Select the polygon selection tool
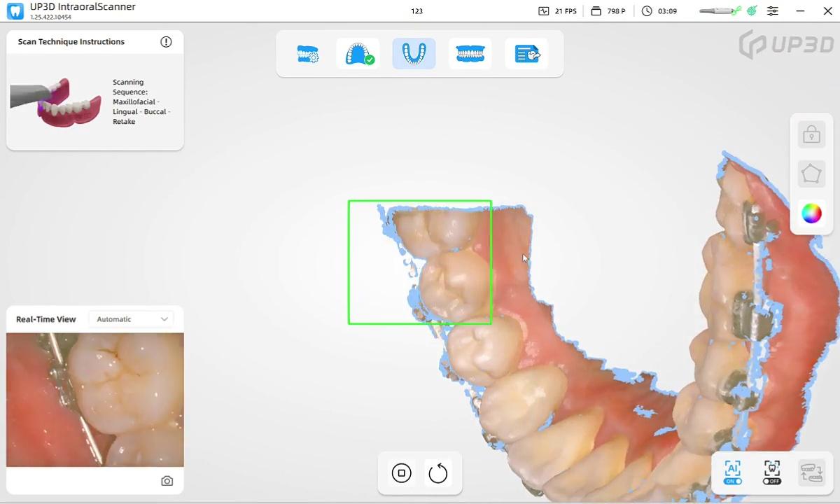This screenshot has width=840, height=504. (811, 173)
